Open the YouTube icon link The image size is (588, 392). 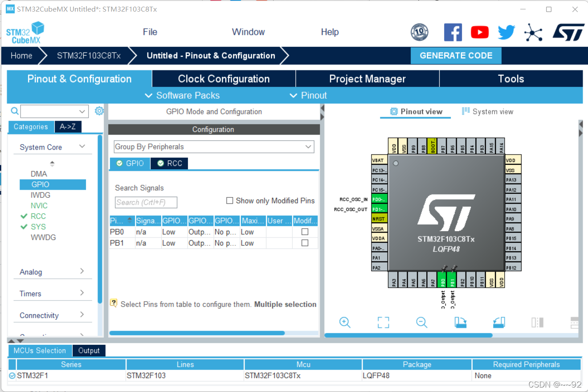tap(480, 33)
